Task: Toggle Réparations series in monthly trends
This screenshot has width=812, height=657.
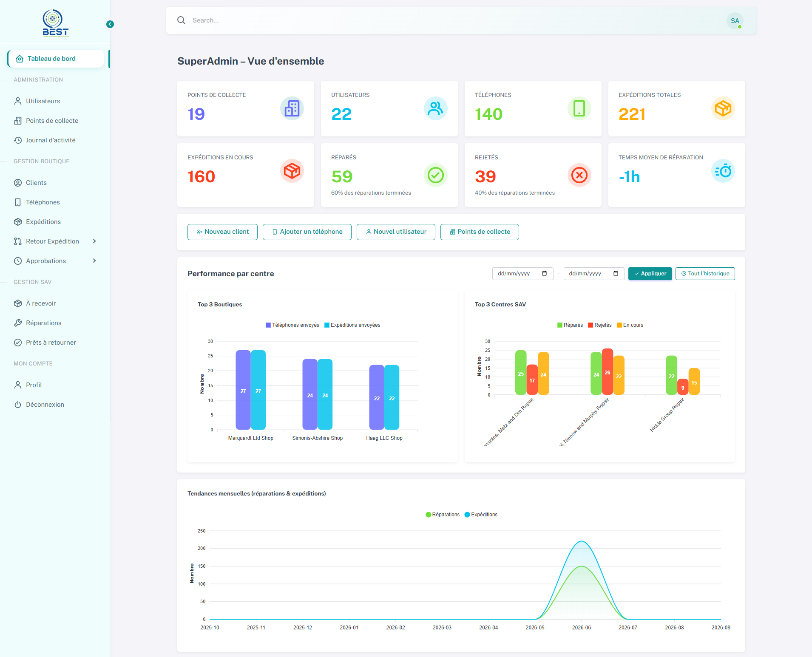Action: point(443,515)
